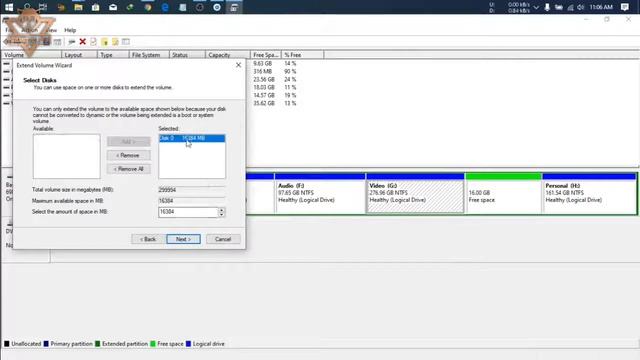Click the last table-view toolbar icon
Screen dimensions: 640x360
[x=126, y=42]
